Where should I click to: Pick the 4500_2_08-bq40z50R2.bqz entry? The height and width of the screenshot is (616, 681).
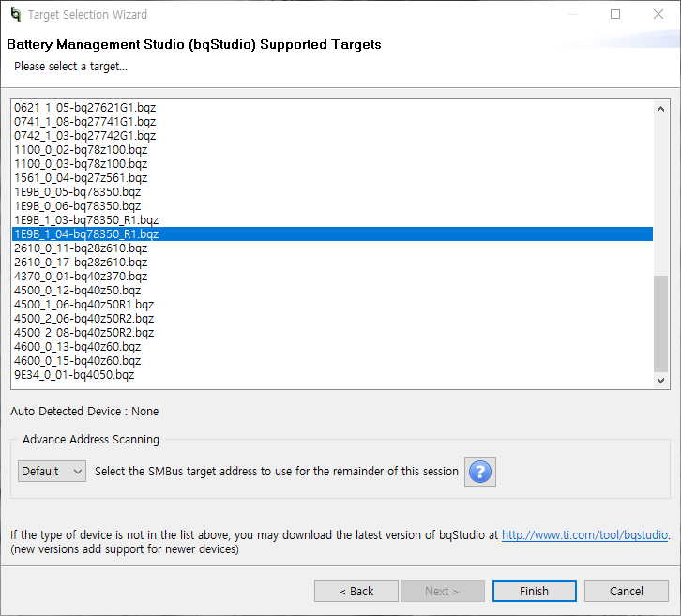coord(332,333)
